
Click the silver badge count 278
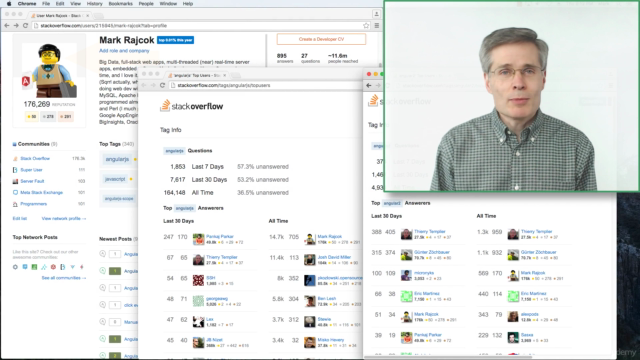point(49,117)
